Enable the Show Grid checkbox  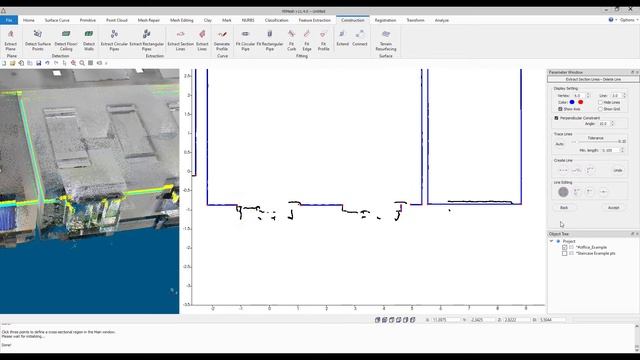600,109
